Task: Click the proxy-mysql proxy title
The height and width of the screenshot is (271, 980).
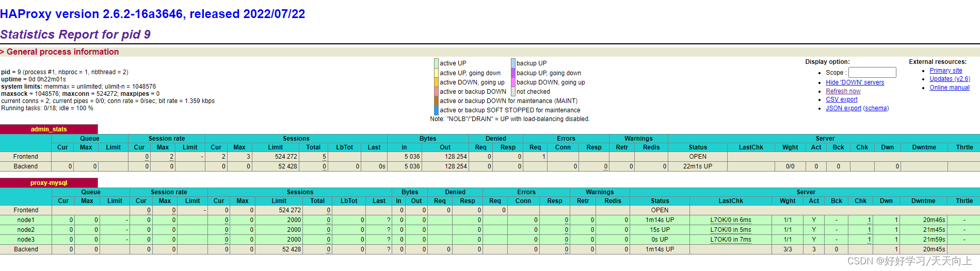Action: tap(49, 183)
